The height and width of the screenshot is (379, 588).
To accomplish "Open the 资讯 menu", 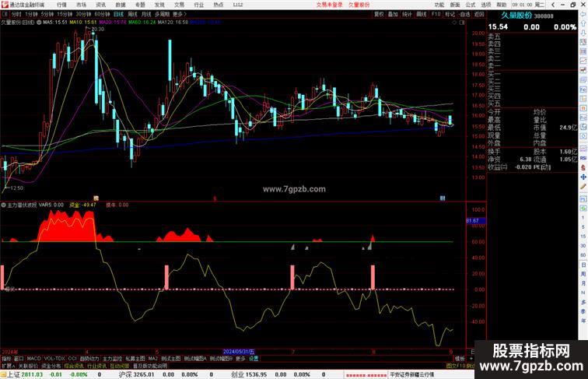I will (x=100, y=5).
